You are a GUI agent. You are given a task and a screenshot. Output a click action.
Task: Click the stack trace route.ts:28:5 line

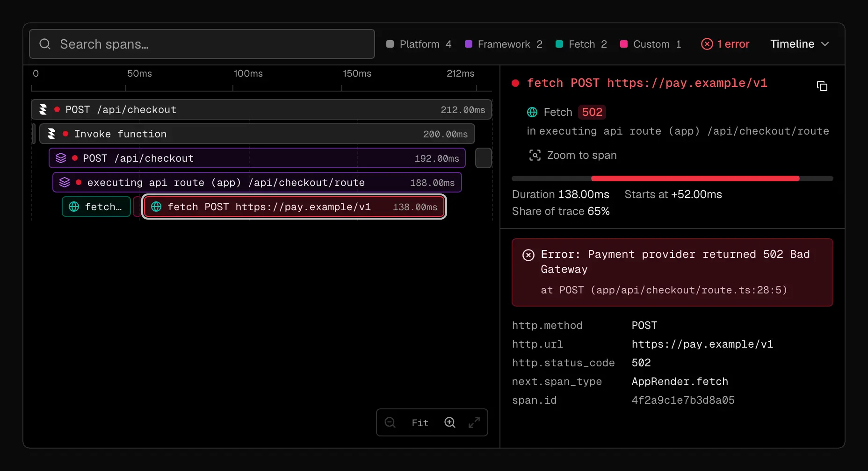[x=664, y=290]
